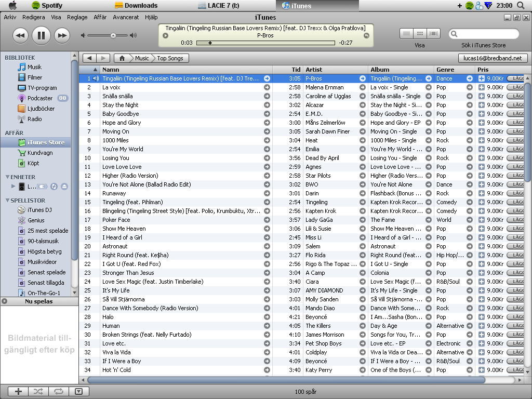Image resolution: width=532 pixels, height=399 pixels.
Task: Open the Visa menu
Action: [56, 17]
